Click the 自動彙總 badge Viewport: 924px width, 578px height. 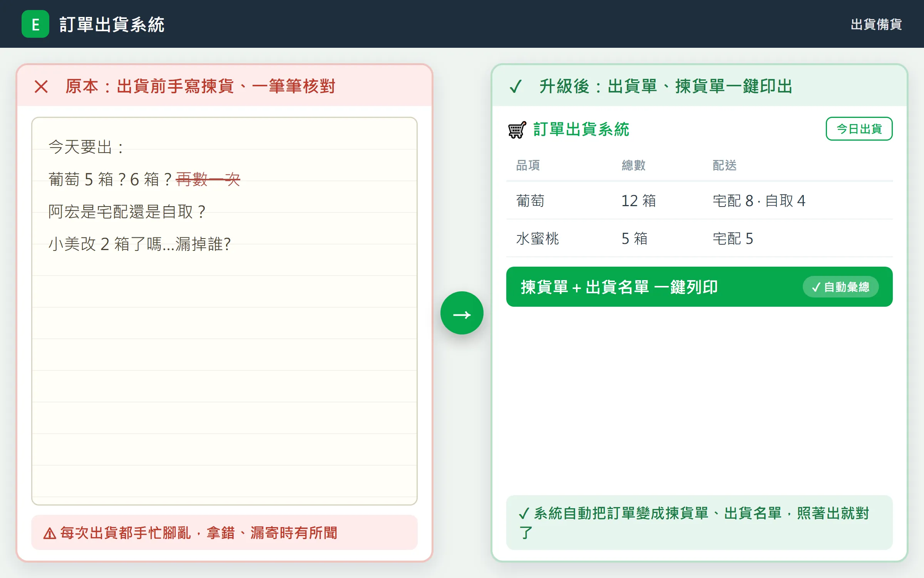tap(840, 287)
